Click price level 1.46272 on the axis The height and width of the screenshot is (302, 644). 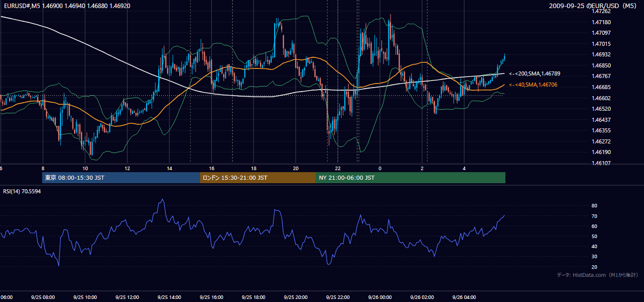[602, 141]
